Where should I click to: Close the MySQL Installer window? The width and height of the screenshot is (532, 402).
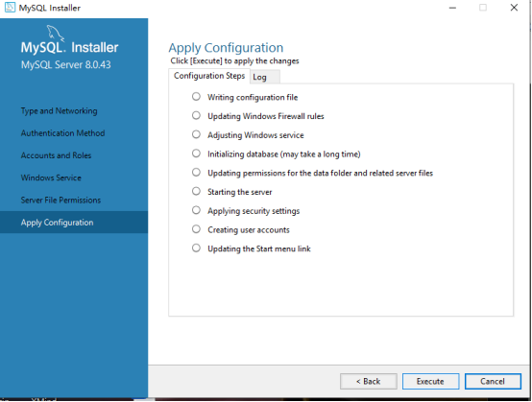coord(514,8)
